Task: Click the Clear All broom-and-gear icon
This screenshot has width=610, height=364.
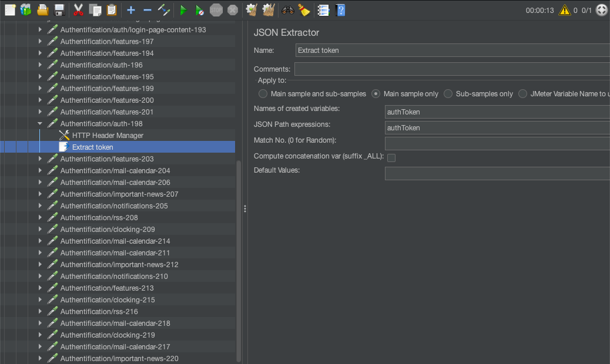Action: [x=269, y=10]
